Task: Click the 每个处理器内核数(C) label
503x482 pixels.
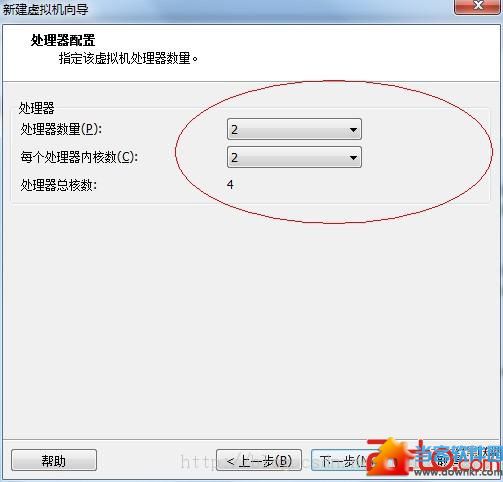Action: click(x=79, y=157)
